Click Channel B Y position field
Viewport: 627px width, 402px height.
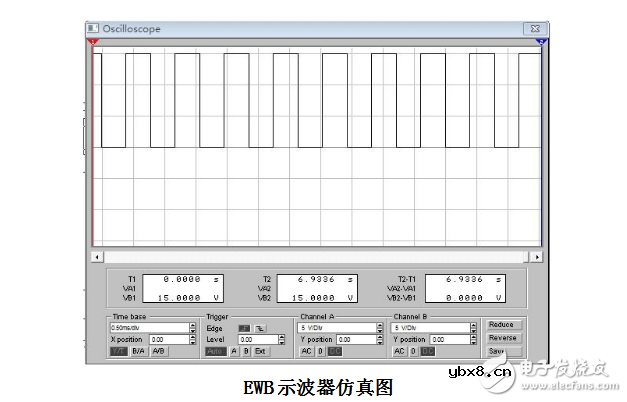(x=450, y=340)
